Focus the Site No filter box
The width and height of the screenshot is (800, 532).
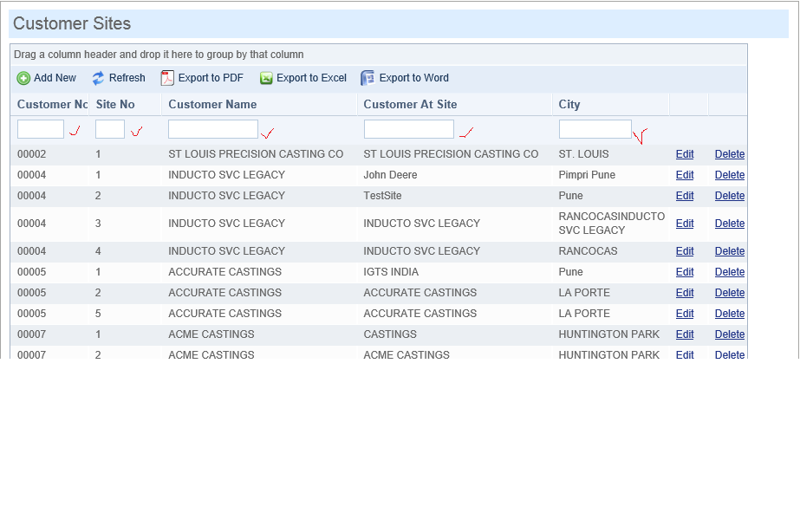pos(110,129)
